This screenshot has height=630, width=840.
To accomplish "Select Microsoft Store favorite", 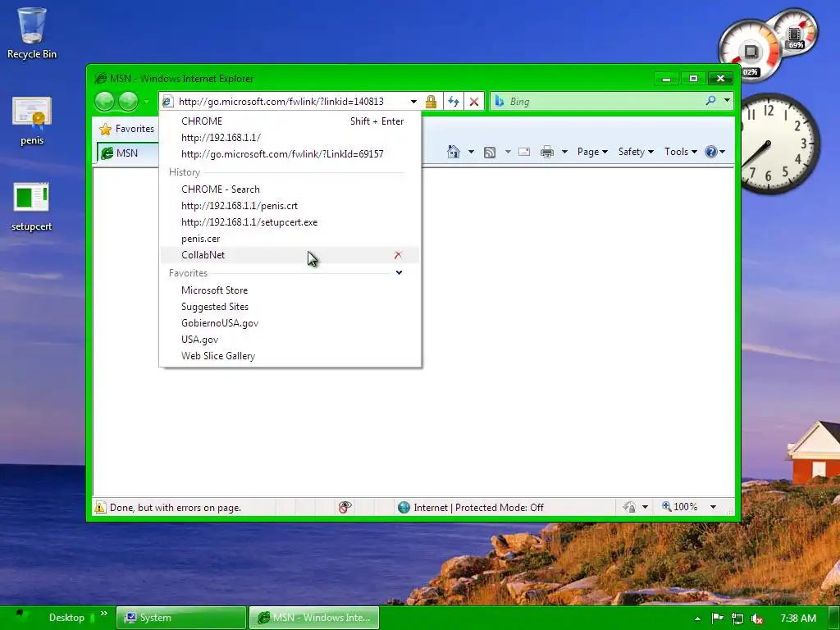I will click(290, 290).
